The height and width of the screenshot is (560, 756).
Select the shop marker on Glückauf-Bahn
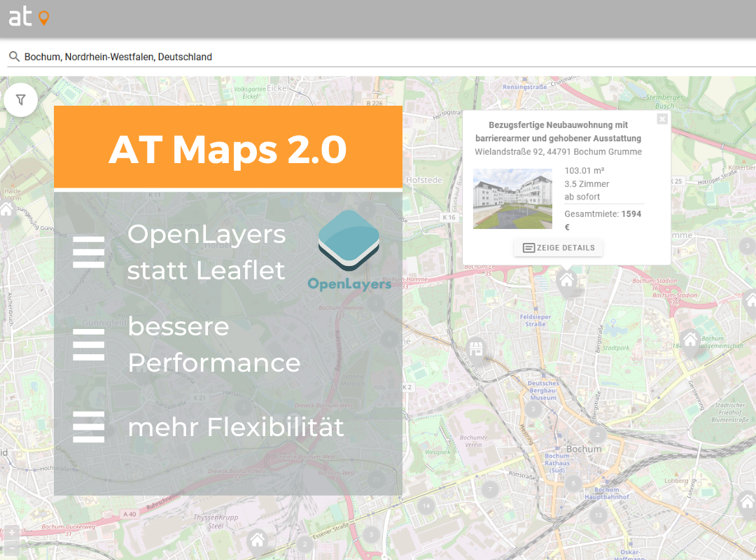click(x=476, y=348)
